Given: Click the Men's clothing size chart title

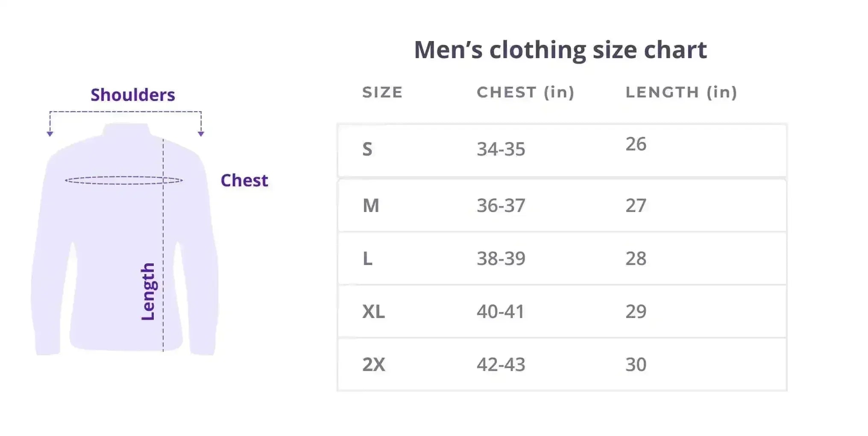Looking at the screenshot, I should click(x=560, y=50).
